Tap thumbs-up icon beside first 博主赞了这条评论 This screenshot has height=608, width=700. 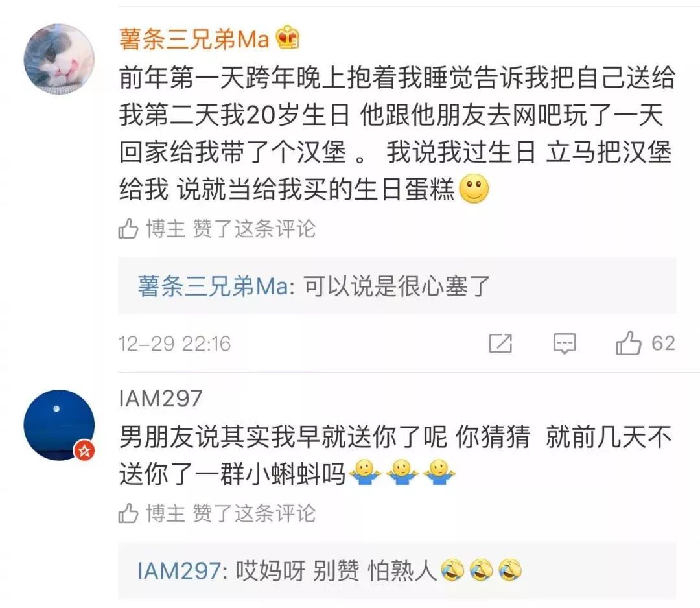coord(128,229)
